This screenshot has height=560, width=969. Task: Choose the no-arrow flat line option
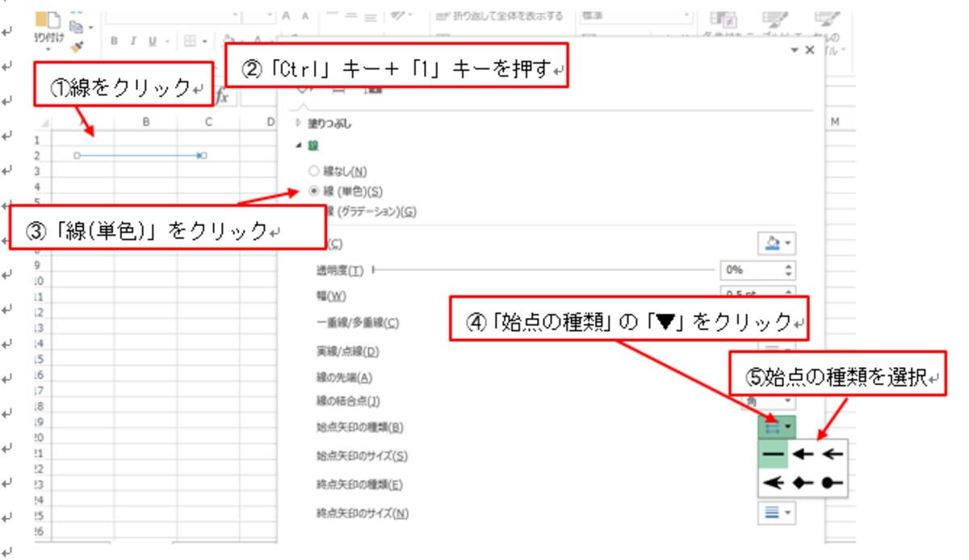773,454
